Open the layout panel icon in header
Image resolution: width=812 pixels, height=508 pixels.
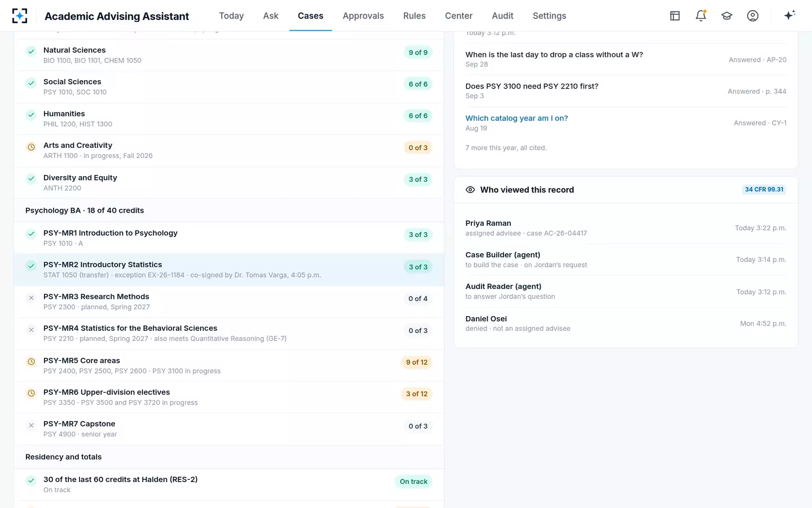pyautogui.click(x=675, y=16)
